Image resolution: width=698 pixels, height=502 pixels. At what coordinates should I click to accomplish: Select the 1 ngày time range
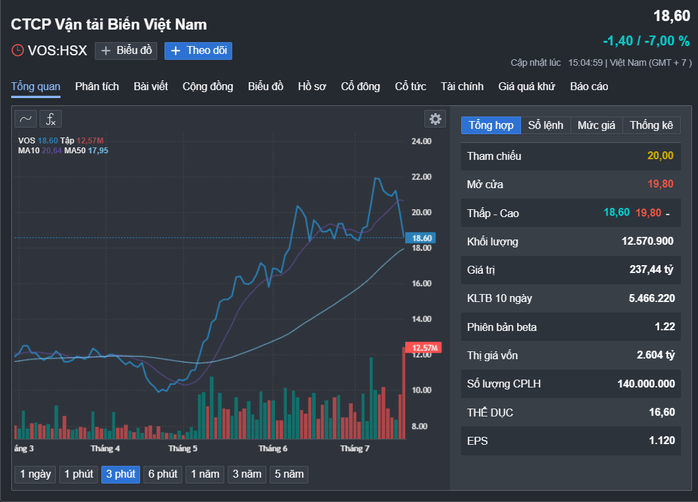(35, 474)
